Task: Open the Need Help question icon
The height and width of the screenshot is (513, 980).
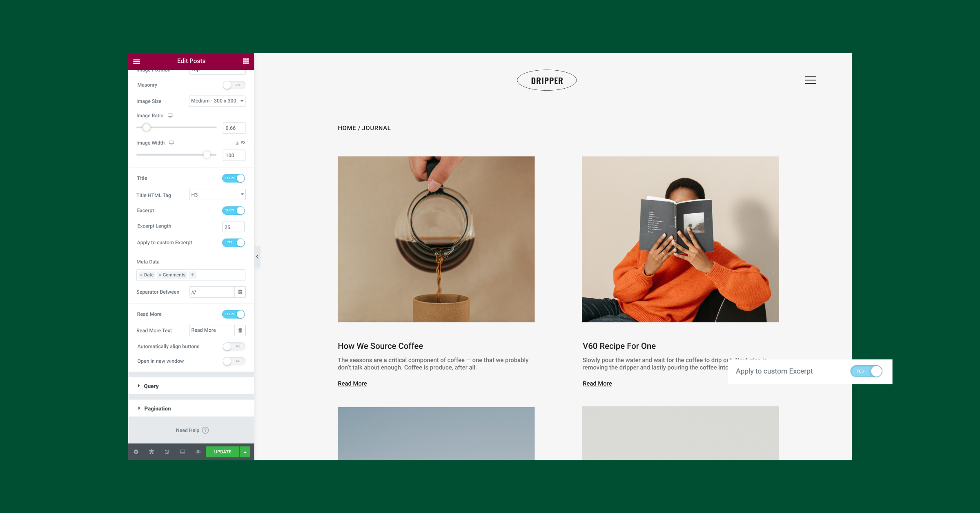Action: click(x=205, y=430)
